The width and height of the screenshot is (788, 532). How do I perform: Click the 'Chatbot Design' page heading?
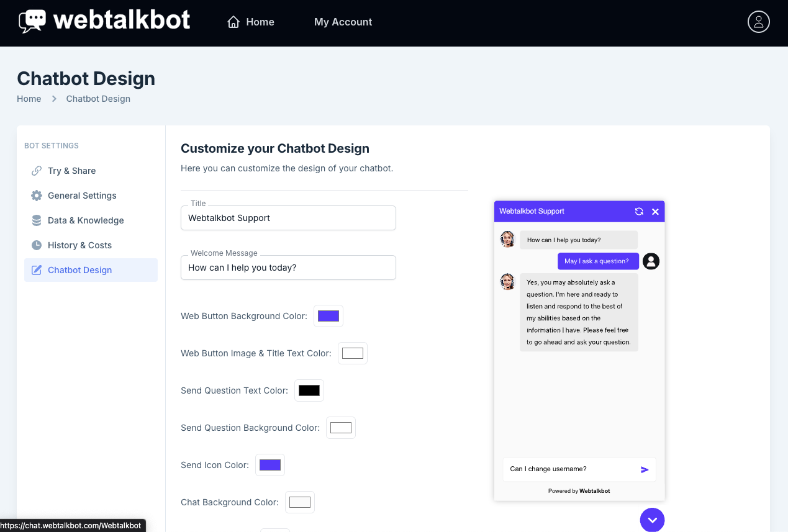tap(86, 79)
